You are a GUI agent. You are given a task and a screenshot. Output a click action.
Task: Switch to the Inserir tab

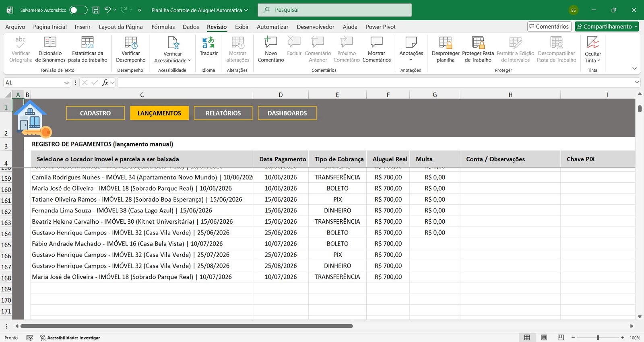point(83,27)
